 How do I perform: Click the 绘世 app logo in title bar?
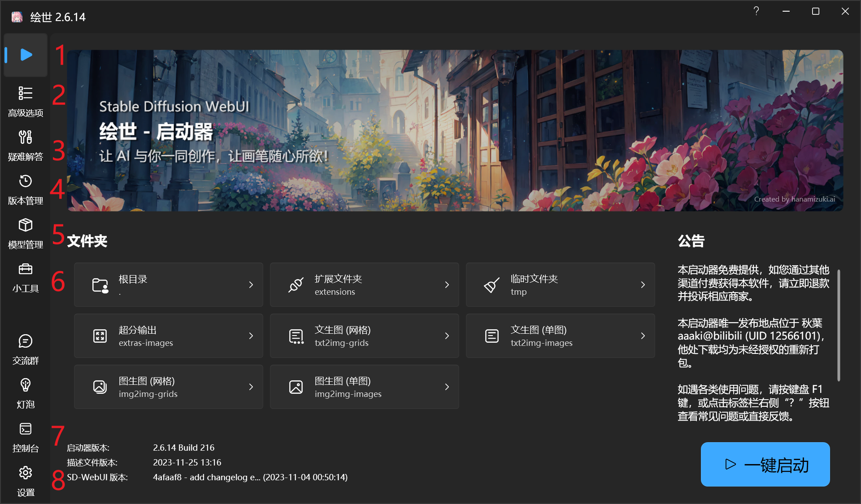point(17,17)
